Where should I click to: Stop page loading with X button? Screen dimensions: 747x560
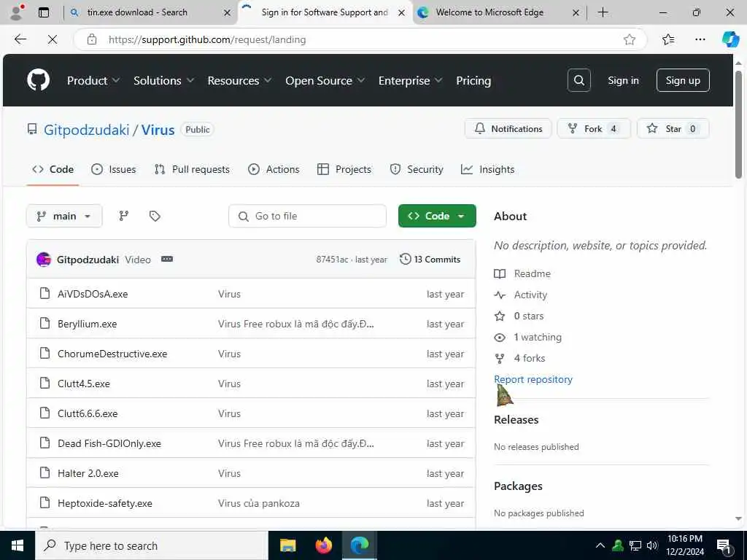tap(53, 39)
